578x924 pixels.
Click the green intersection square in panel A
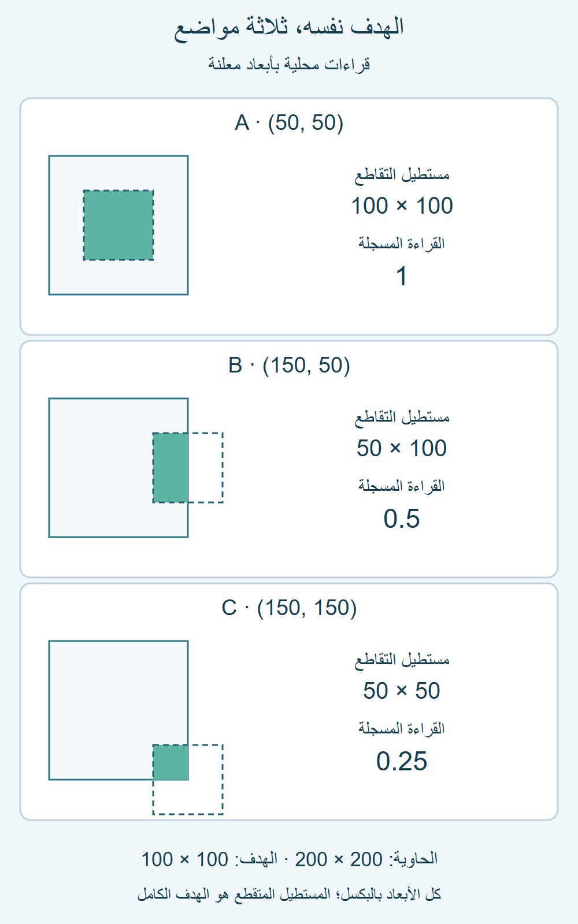coord(118,225)
